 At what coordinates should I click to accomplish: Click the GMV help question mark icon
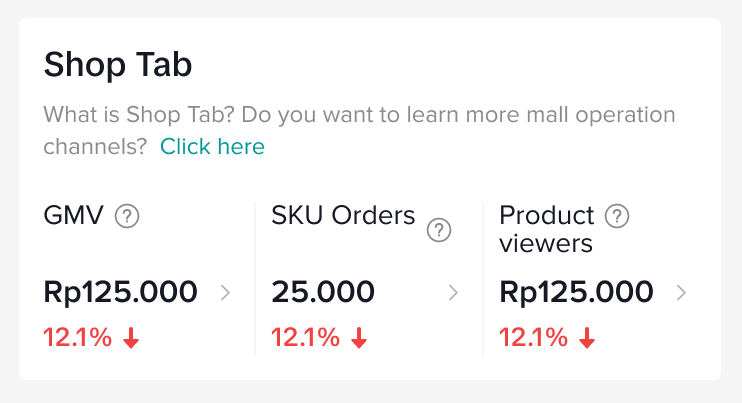pos(126,216)
